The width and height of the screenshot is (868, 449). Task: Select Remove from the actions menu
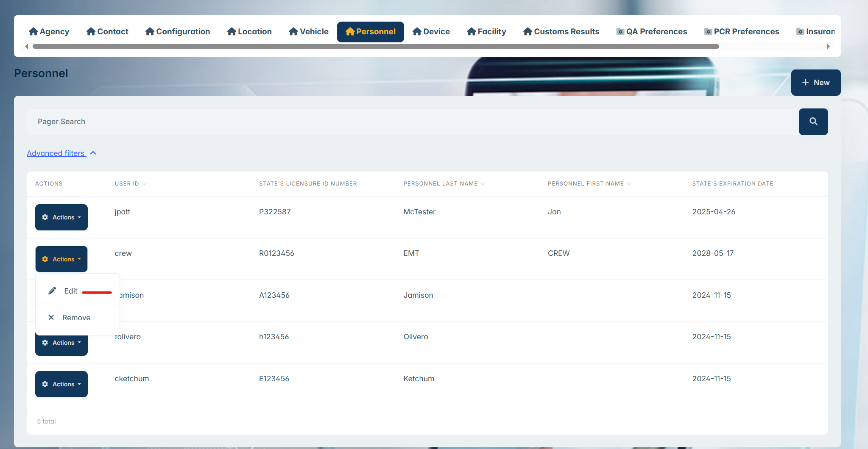[x=76, y=318]
